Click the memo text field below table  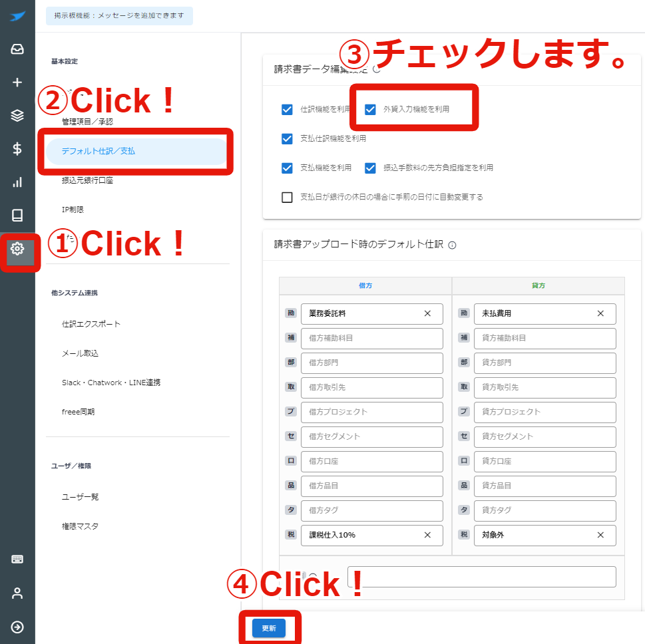pos(482,577)
